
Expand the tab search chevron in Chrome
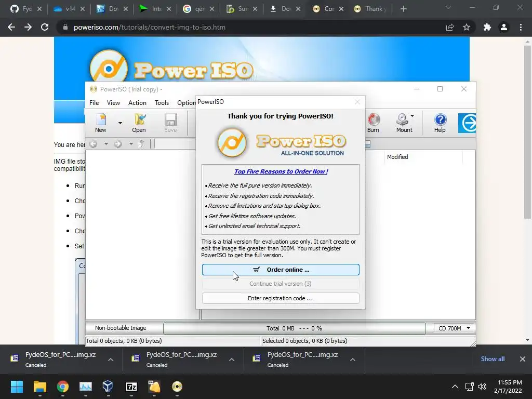tap(448, 7)
